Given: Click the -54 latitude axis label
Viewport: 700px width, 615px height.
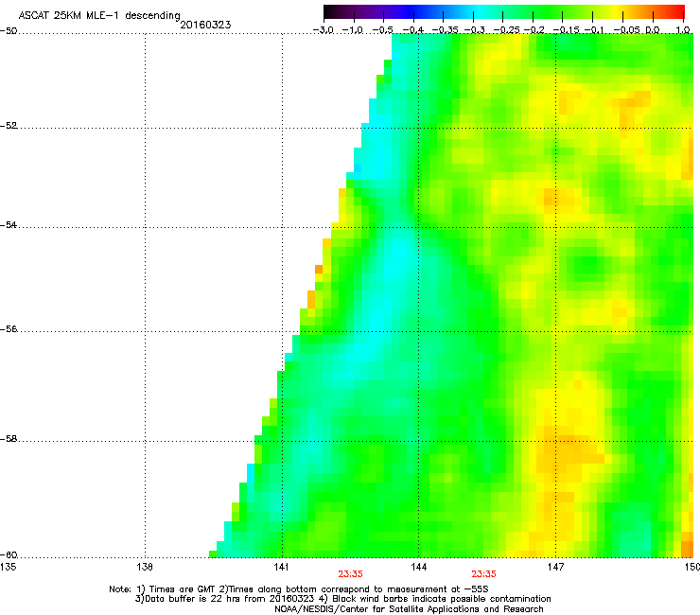Looking at the screenshot, I should click(x=9, y=225).
